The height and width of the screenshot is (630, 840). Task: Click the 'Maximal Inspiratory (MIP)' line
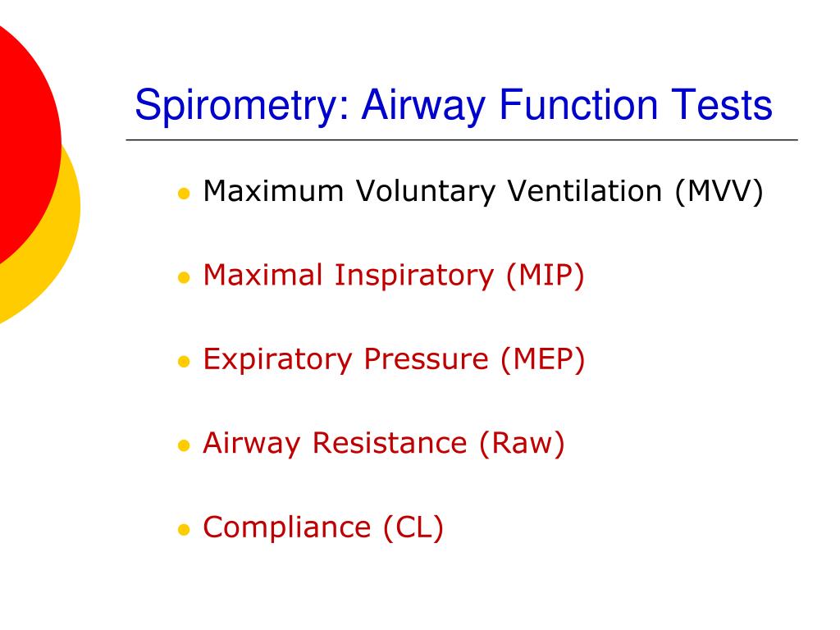(x=394, y=276)
